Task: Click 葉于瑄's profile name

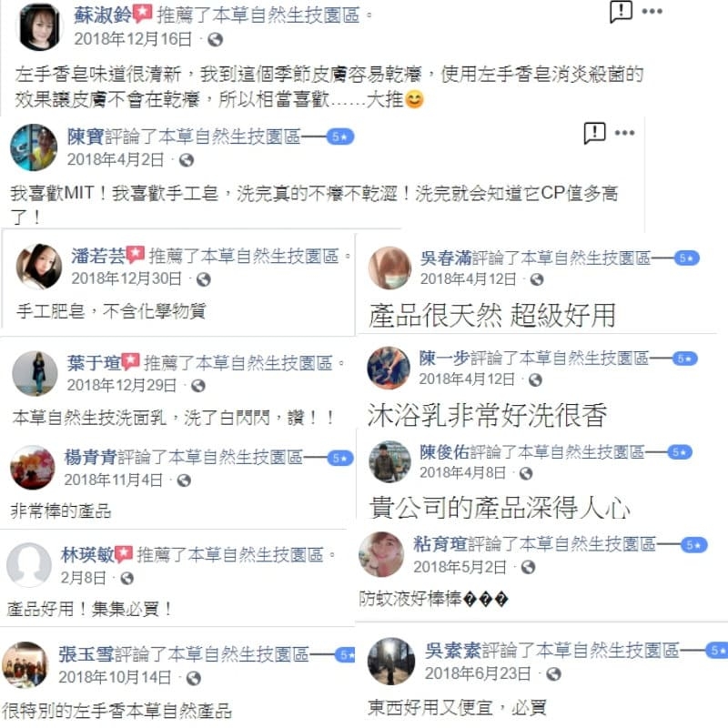Action: (94, 362)
